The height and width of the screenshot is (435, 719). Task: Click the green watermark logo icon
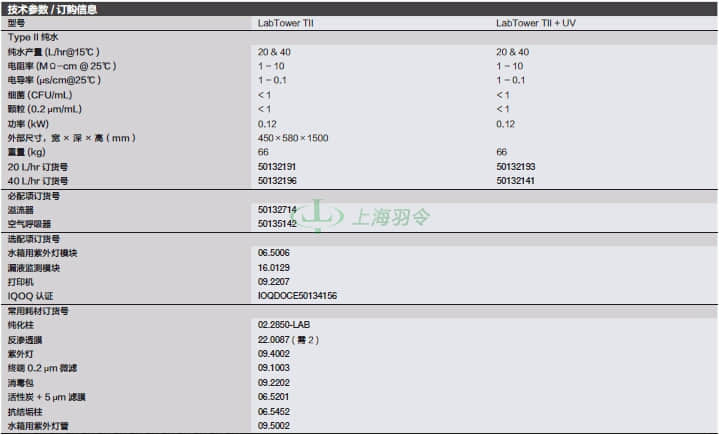[x=318, y=215]
